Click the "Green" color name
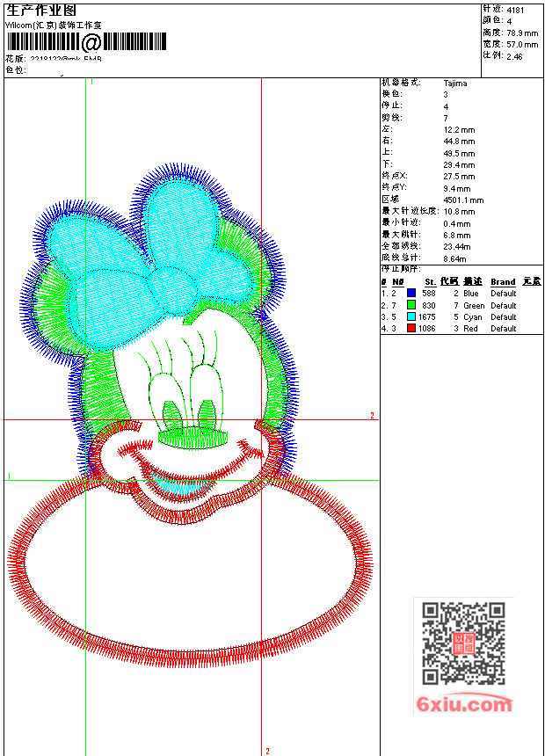Viewport: 545px width, 756px height. coord(474,306)
